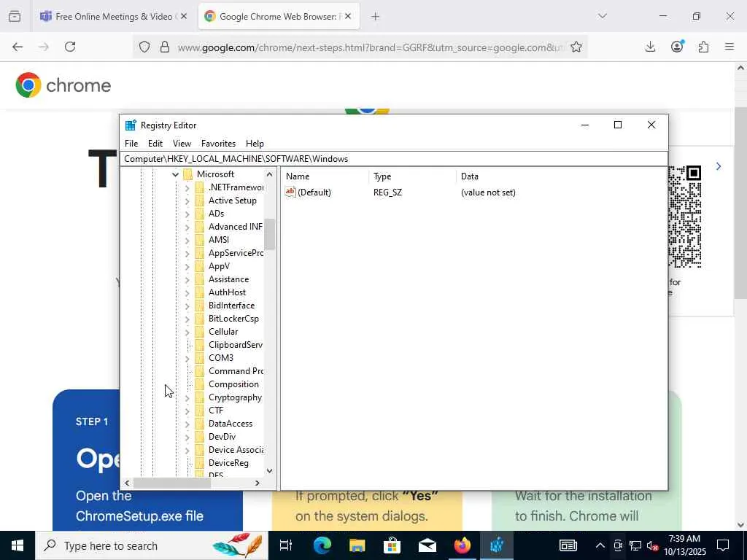
Task: Select the (value not set) data cell
Action: click(488, 192)
